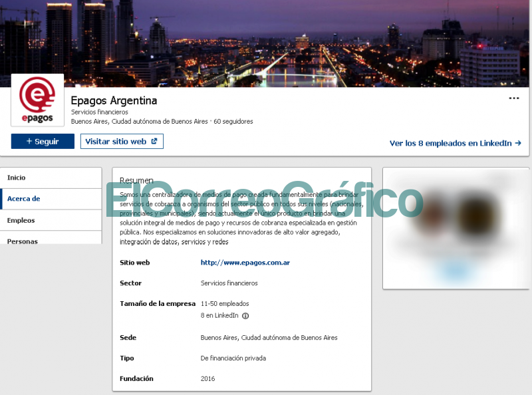The image size is (532, 395).
Task: Click the 'Sitio web' field label
Action: point(135,263)
